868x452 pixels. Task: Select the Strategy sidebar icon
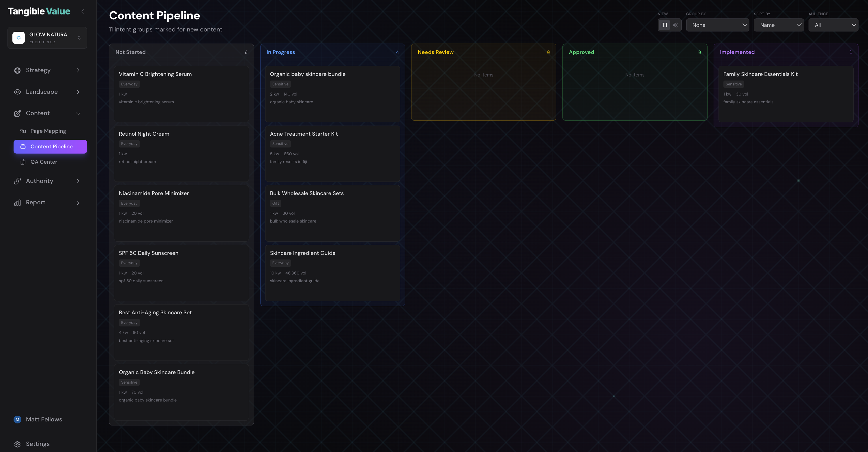coord(18,70)
